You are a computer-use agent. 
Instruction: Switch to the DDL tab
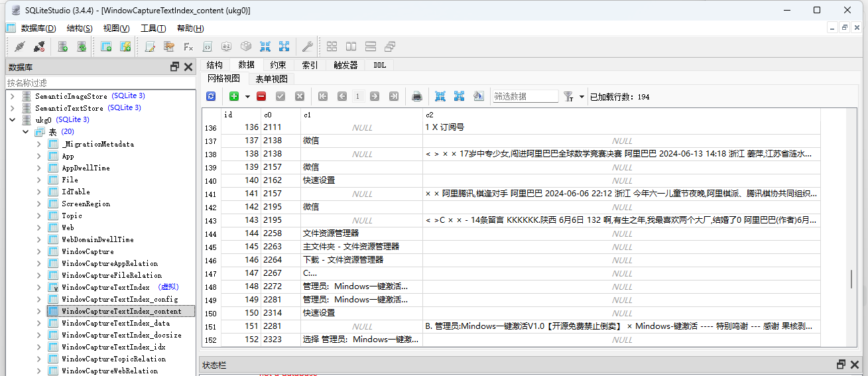379,65
